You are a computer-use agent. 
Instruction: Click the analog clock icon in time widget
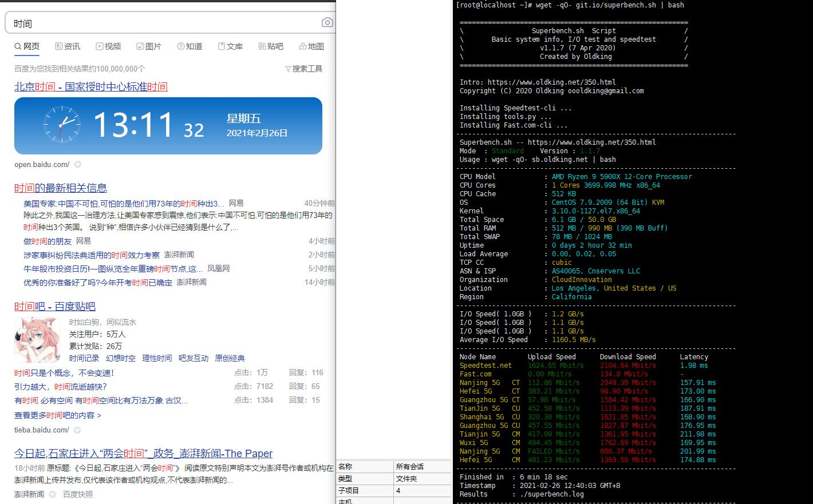point(61,125)
